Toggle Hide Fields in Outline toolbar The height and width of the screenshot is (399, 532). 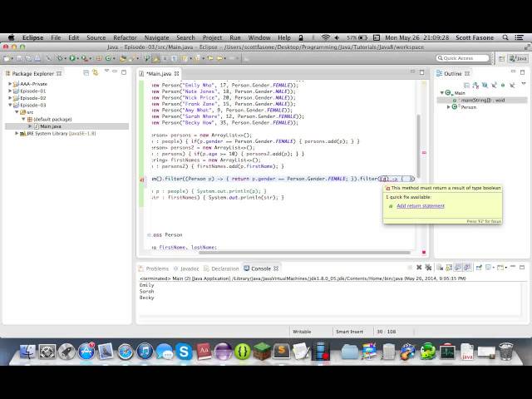(x=485, y=85)
